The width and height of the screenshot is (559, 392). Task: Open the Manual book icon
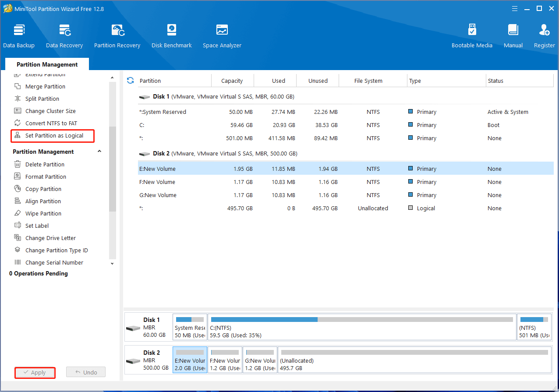point(513,36)
